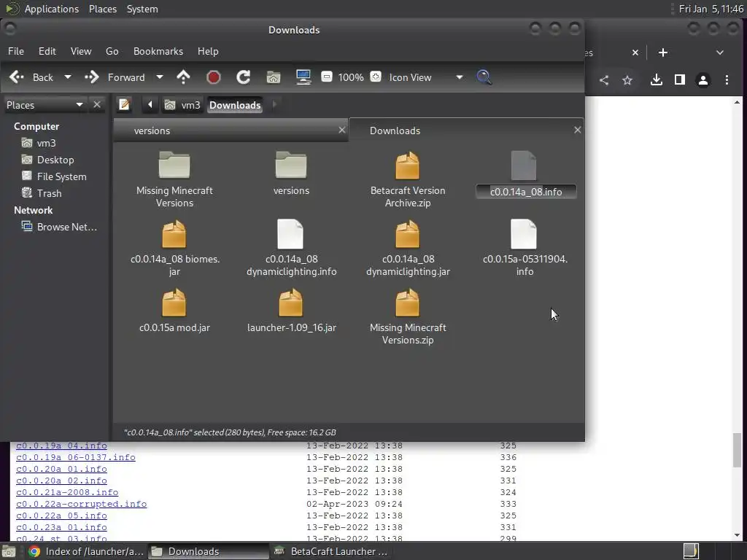Image resolution: width=747 pixels, height=560 pixels.
Task: Search files with magnifier icon
Action: coord(484,77)
